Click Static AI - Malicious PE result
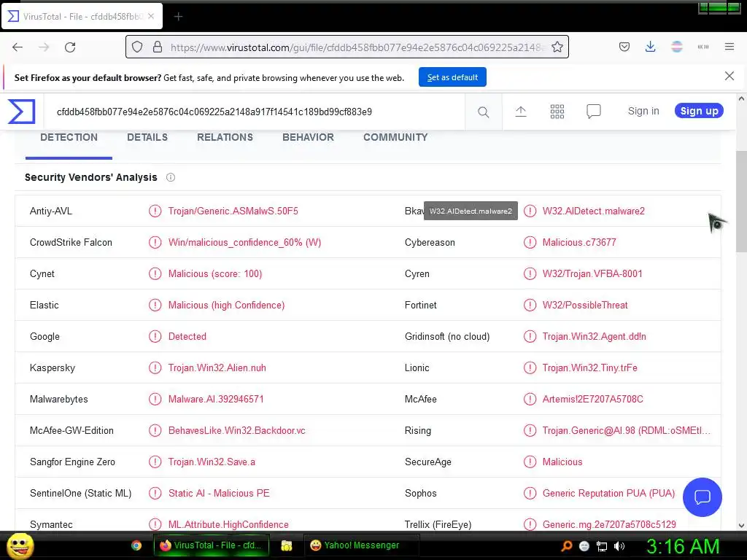Image resolution: width=747 pixels, height=560 pixels. click(219, 494)
